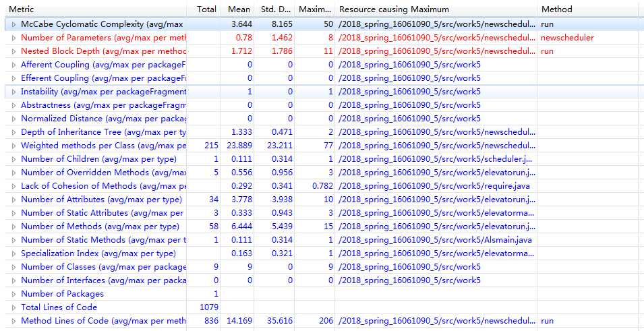Expand Number of Parameters row
The image size is (644, 331).
[14, 38]
